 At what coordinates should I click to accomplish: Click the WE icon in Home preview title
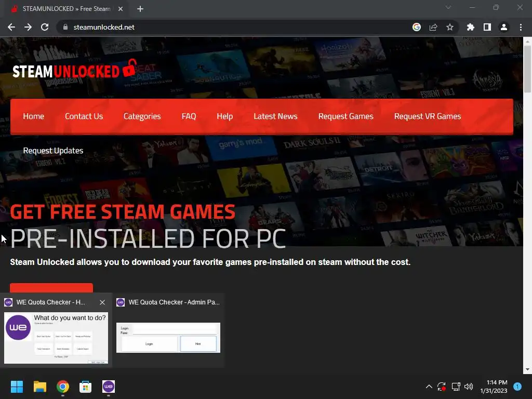pyautogui.click(x=8, y=302)
